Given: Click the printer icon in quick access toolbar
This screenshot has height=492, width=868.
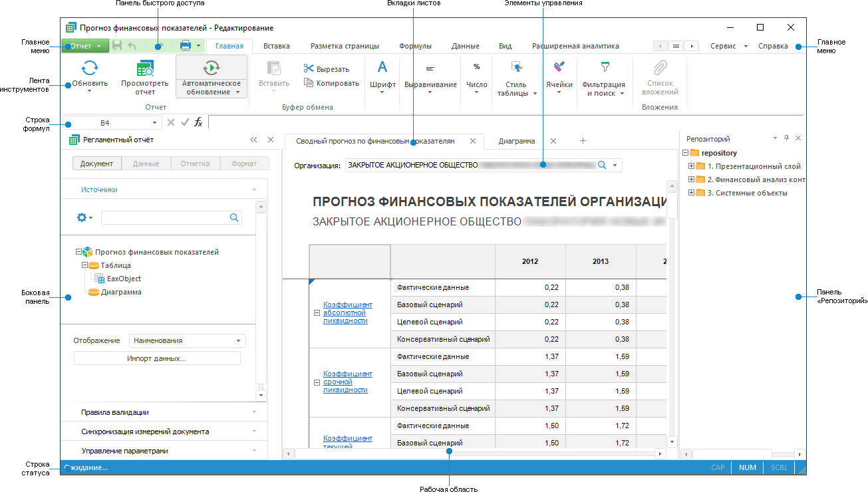Looking at the screenshot, I should (186, 46).
